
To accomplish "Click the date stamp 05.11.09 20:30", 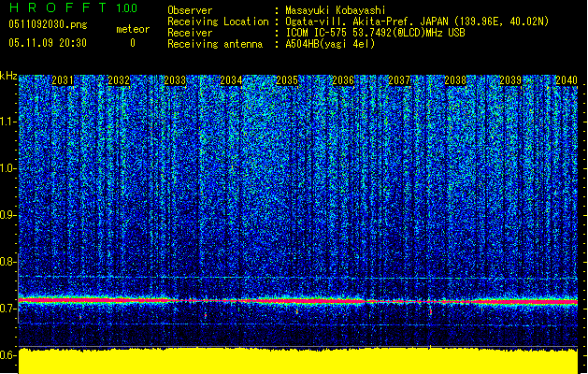I will [x=48, y=43].
